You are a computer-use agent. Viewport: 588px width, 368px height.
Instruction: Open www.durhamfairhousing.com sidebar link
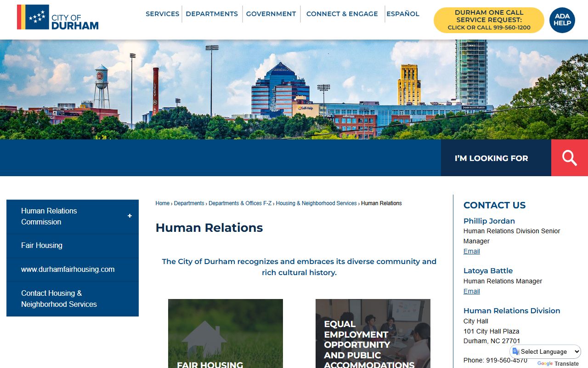73,270
